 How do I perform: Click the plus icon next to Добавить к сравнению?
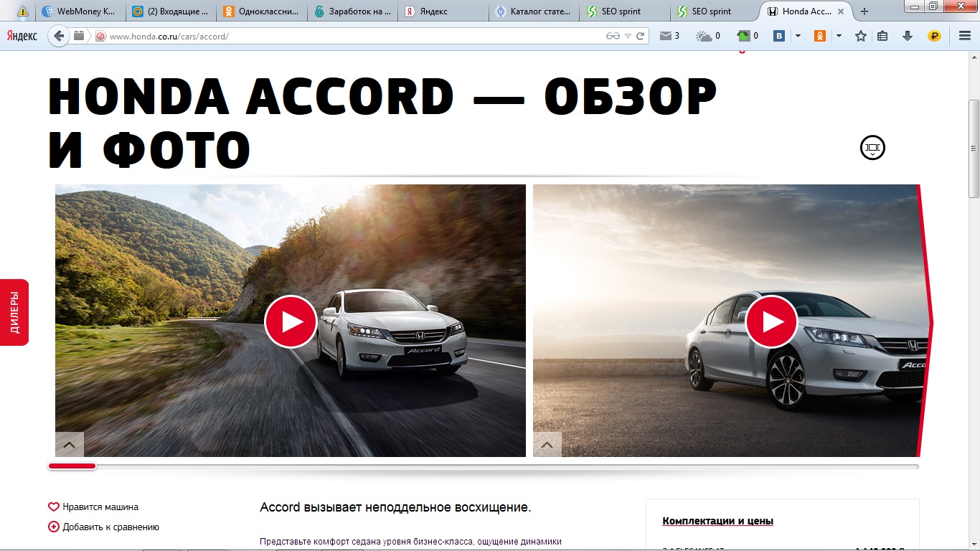54,527
